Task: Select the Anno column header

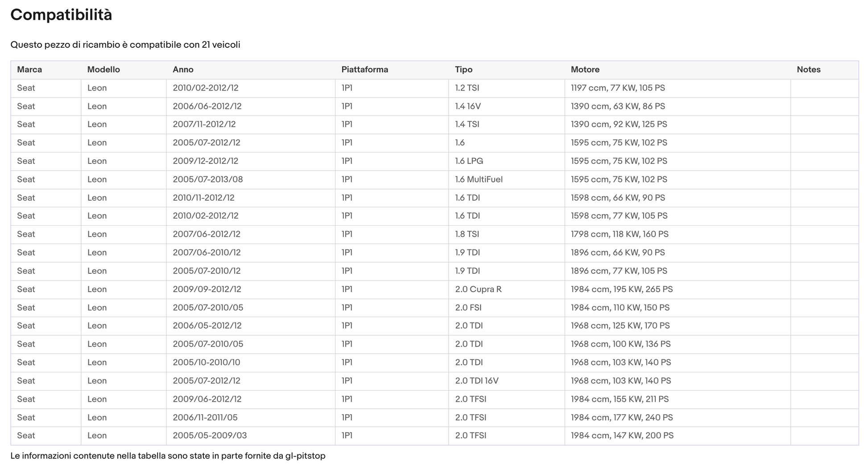Action: coord(183,70)
